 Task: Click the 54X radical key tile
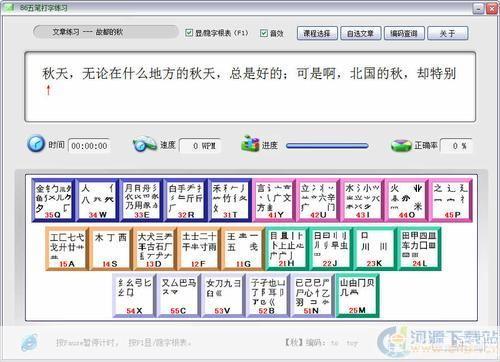[134, 296]
